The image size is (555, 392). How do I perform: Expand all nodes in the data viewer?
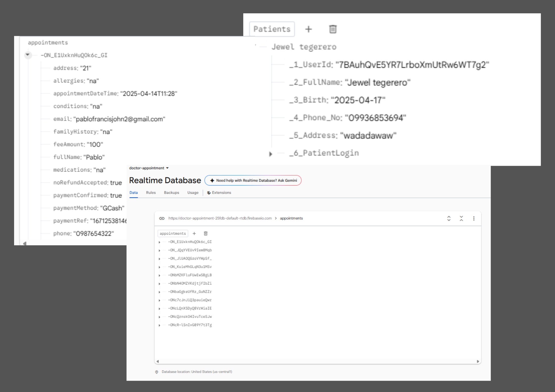(449, 218)
